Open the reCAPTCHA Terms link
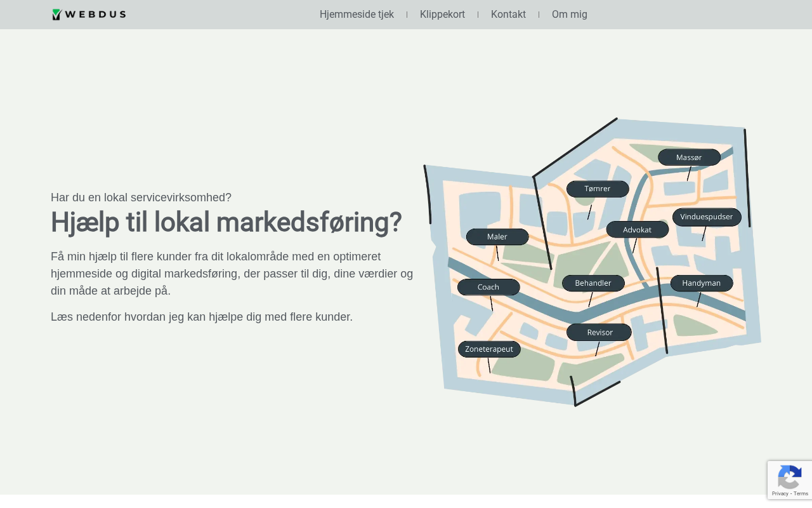812x508 pixels. click(801, 493)
